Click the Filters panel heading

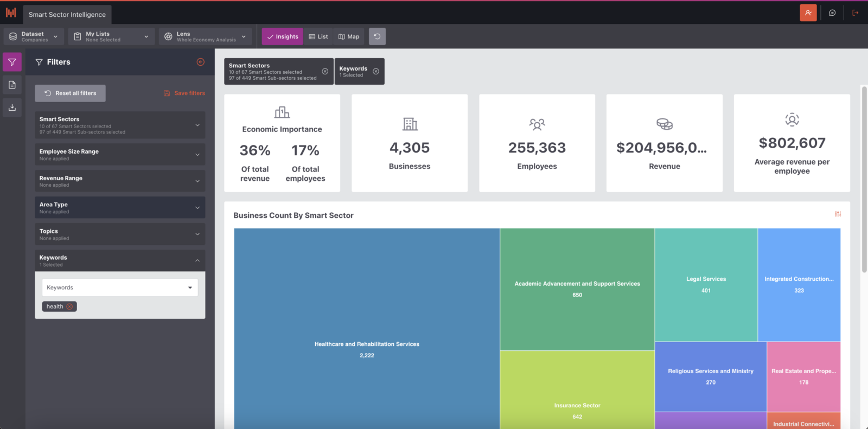point(59,62)
